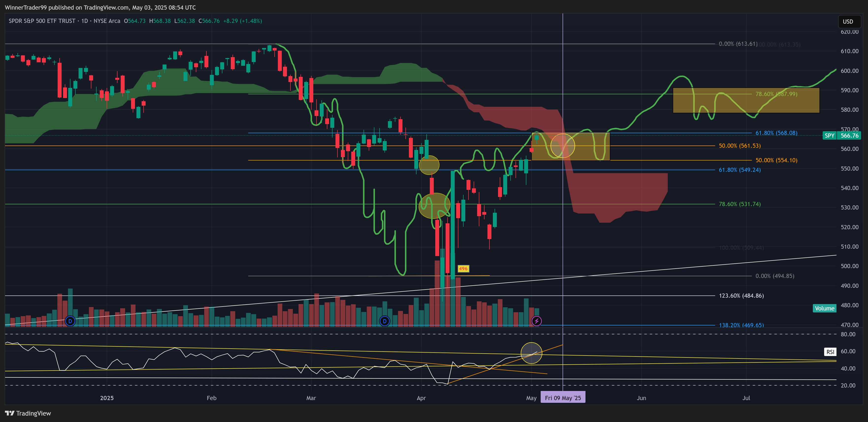Click the Feb label on the time axis

[x=212, y=398]
